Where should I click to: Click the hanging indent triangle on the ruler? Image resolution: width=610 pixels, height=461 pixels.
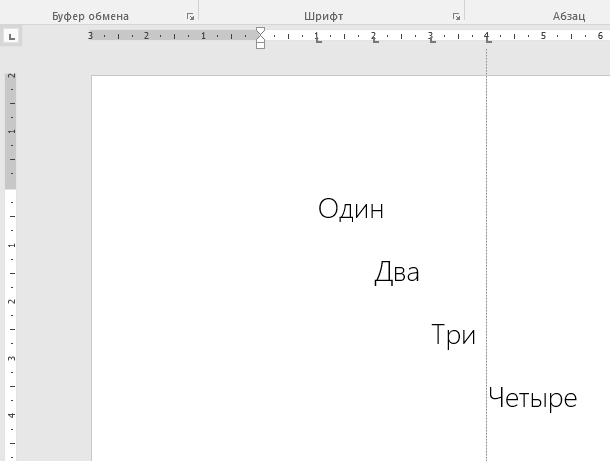pos(260,37)
